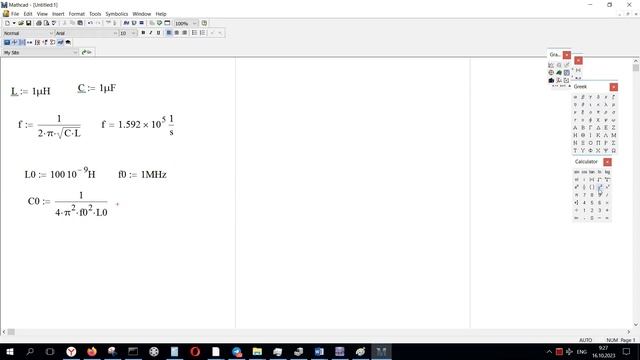Click the Calculate equals icon

pyautogui.click(x=141, y=23)
